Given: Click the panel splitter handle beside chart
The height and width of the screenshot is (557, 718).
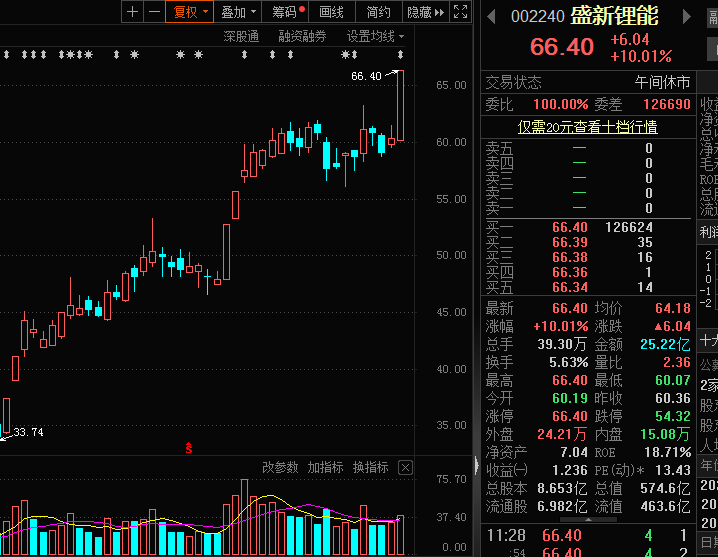Looking at the screenshot, I should [475, 465].
